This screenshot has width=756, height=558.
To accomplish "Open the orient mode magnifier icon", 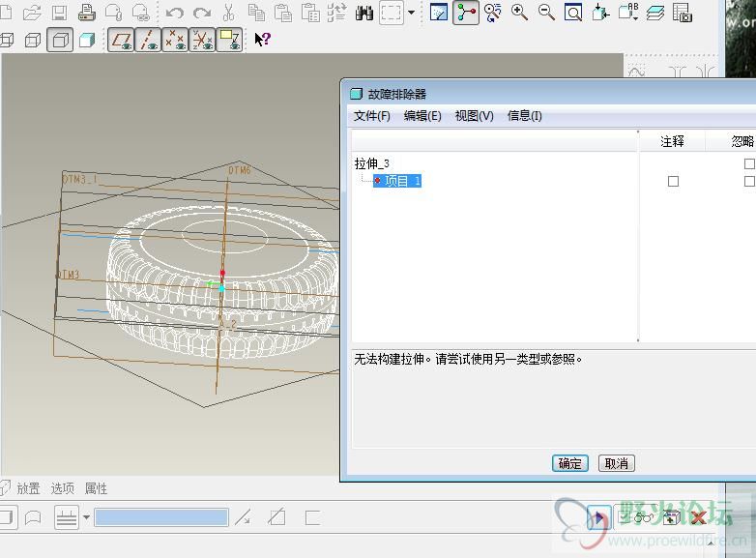I will tap(493, 13).
